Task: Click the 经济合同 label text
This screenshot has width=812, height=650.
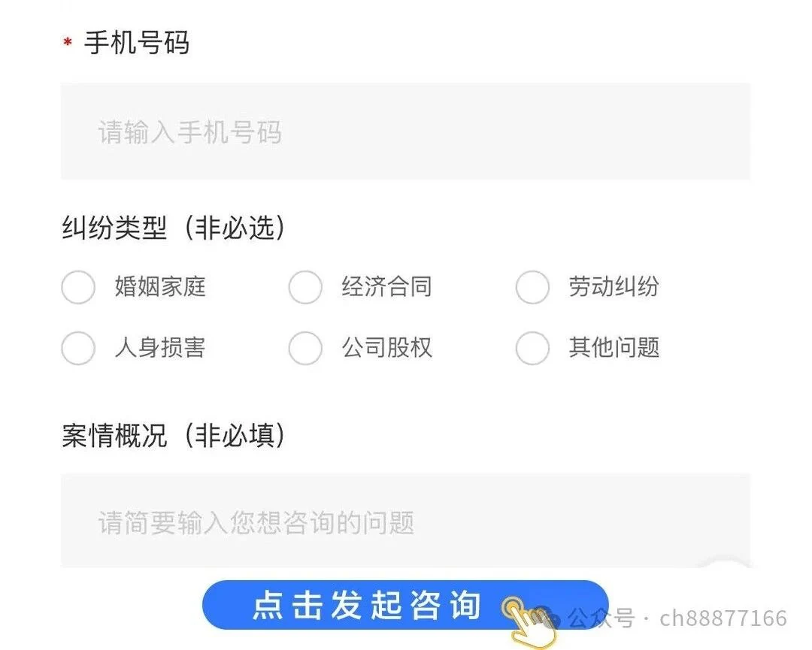Action: point(387,287)
